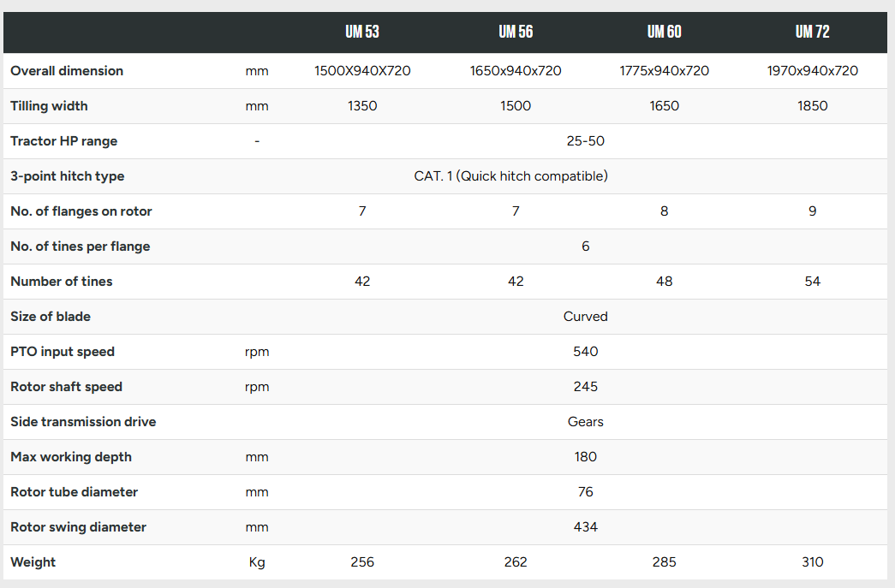Click the UM 56 column header

516,32
